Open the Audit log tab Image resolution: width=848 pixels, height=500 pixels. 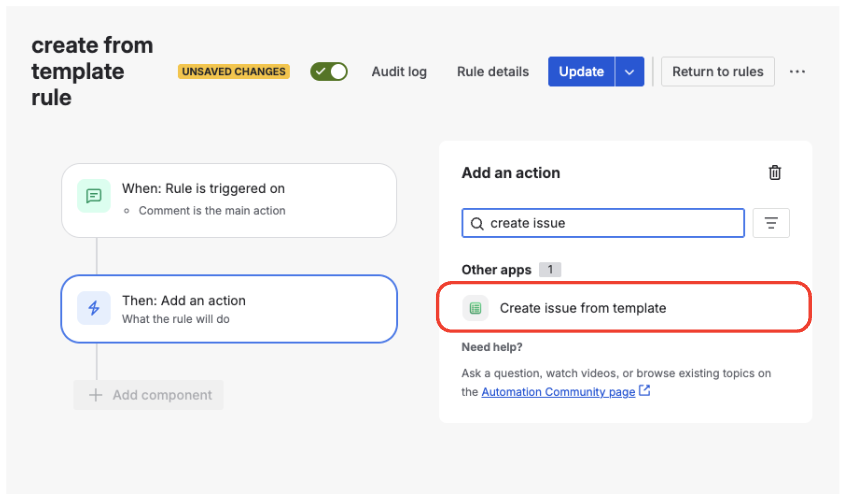click(399, 72)
